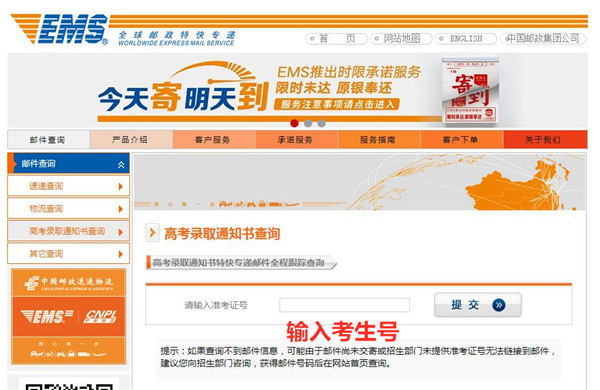Click the double-arrow icon on 提交 button
Viewport: 600px width, 390px height.
pos(499,305)
